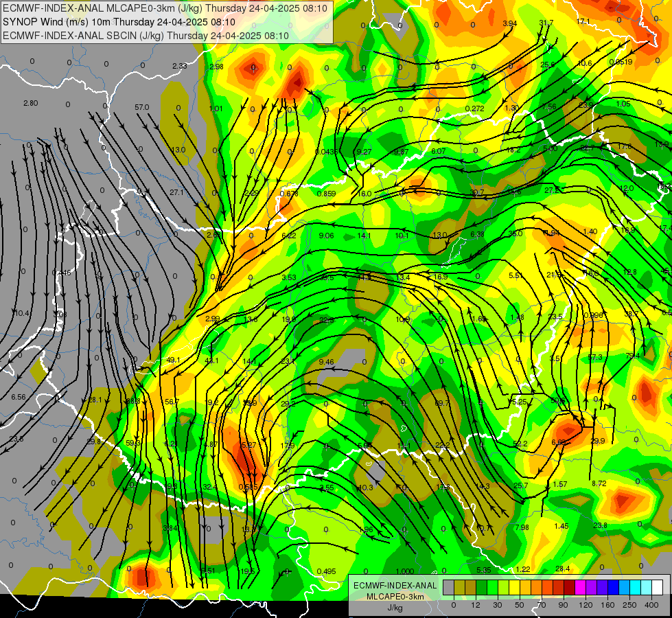Click the 0.495 value on the map
This screenshot has width=672, height=618.
tap(326, 571)
